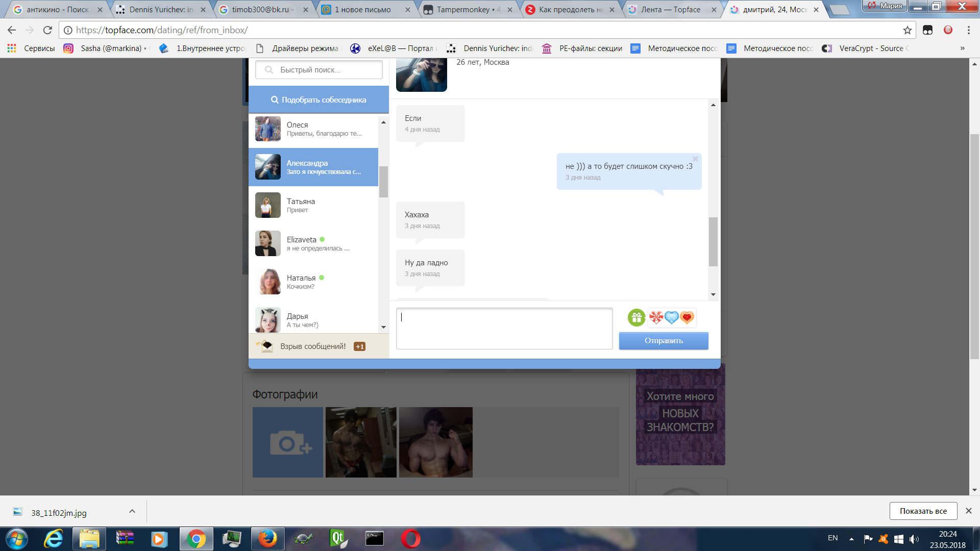The image size is (980, 551).
Task: Send the candy-striped heart gift
Action: click(656, 318)
